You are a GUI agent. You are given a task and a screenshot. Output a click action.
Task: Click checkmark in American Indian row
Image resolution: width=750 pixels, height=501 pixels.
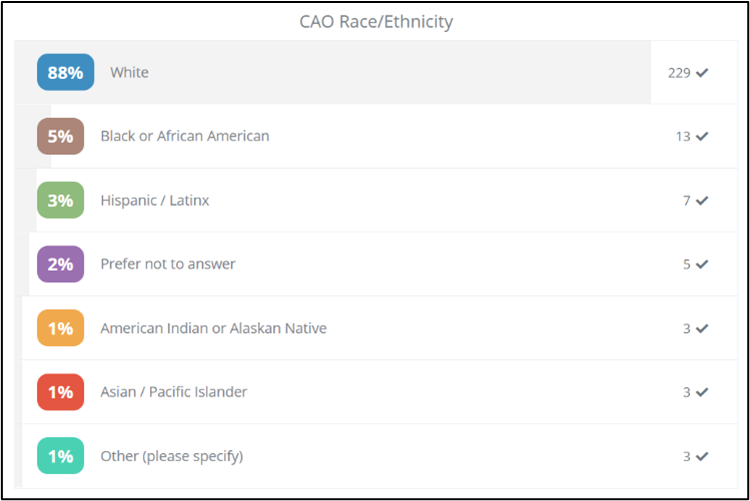[702, 328]
